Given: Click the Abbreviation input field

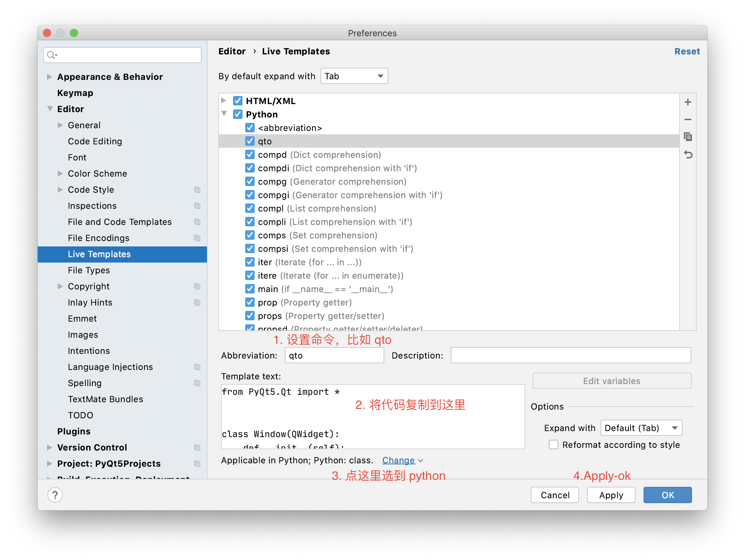Looking at the screenshot, I should [x=334, y=355].
